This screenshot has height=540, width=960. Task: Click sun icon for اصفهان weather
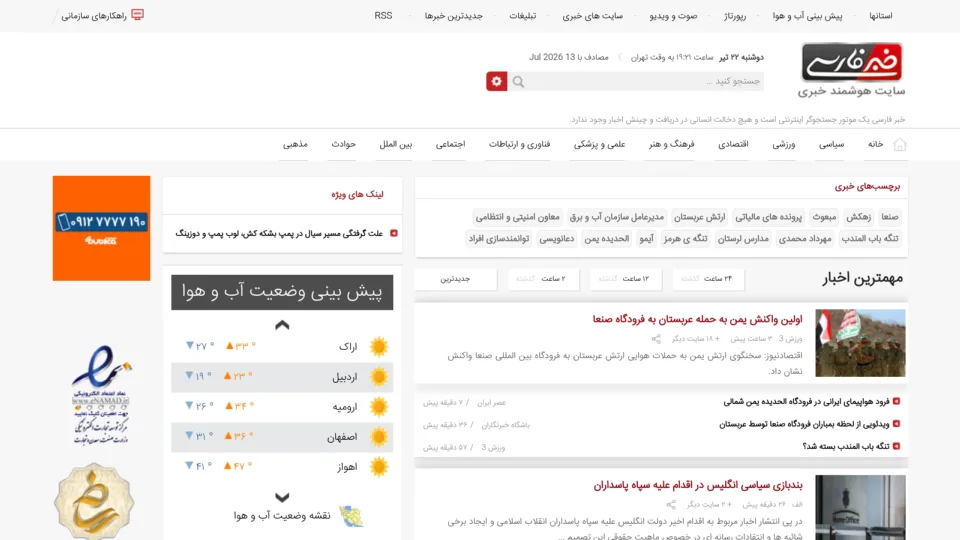click(379, 437)
